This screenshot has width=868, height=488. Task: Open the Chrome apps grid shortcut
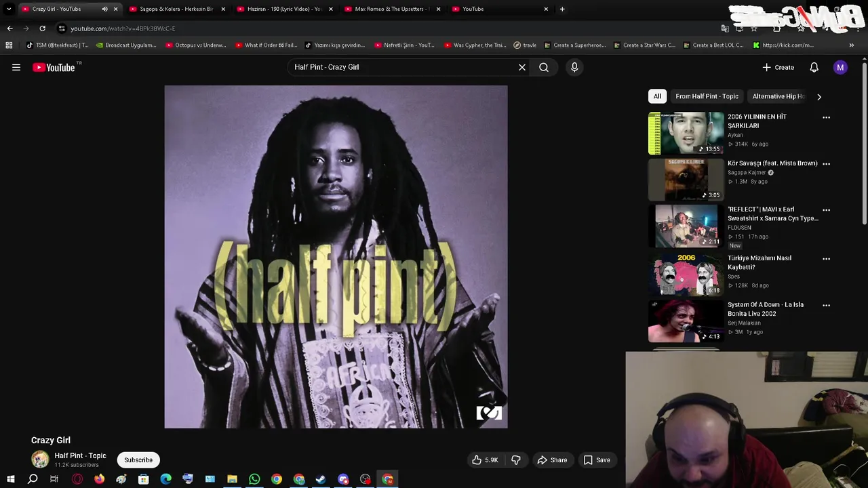pos(9,45)
